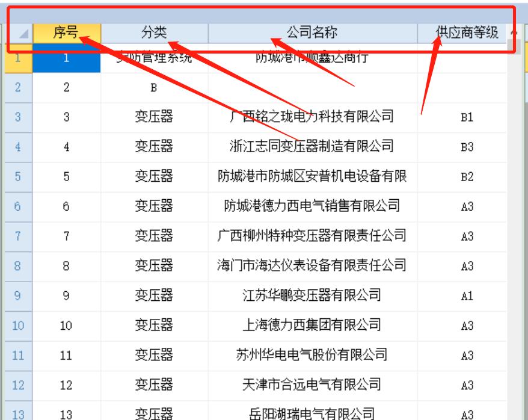Click 序号 cell with value 5
528x420 pixels.
[66, 176]
